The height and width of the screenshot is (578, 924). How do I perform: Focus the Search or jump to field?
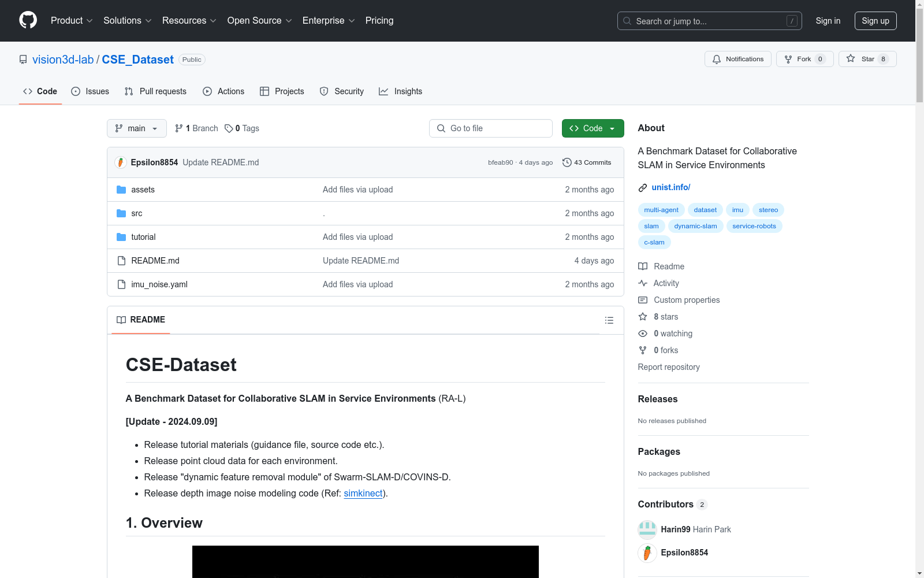pyautogui.click(x=710, y=21)
